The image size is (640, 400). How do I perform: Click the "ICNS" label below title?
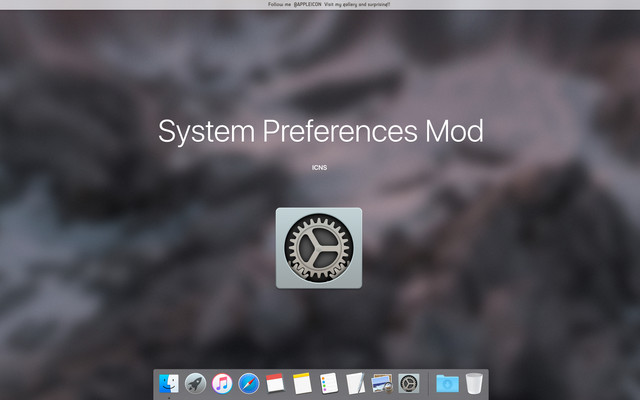pyautogui.click(x=319, y=167)
